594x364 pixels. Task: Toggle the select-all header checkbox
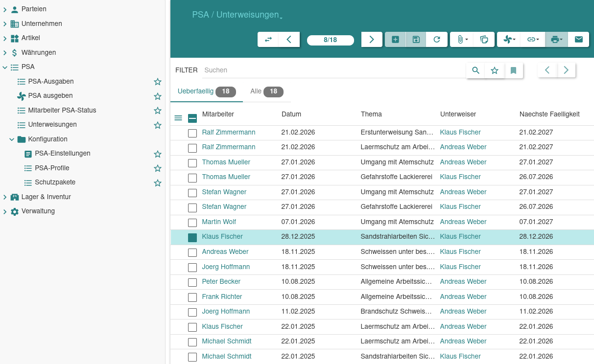click(192, 118)
